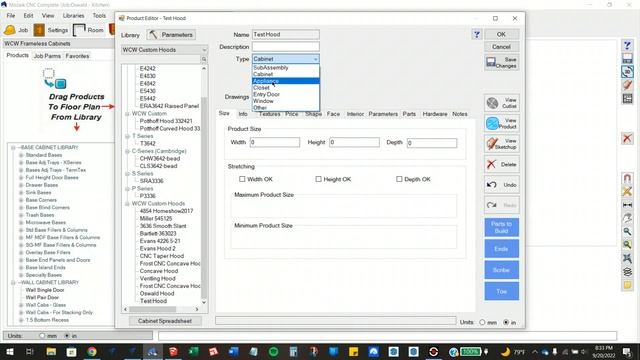
Task: Click the Cancel button
Action: coord(501,47)
